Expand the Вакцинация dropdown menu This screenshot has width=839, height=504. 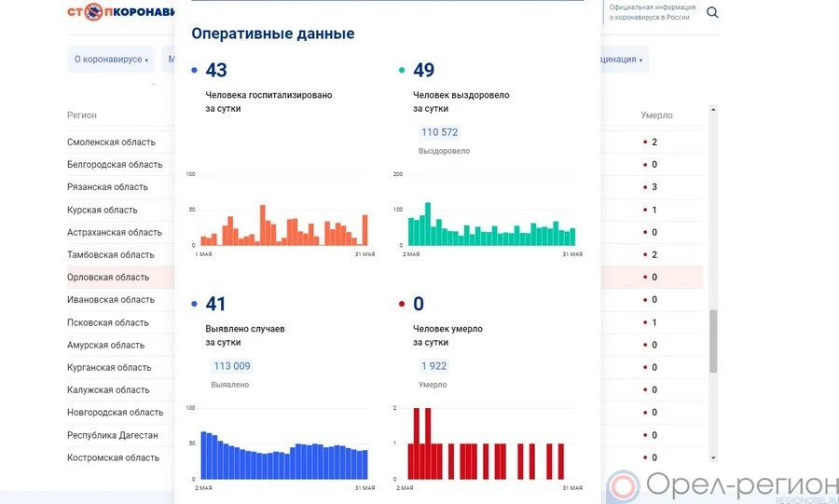tap(620, 60)
